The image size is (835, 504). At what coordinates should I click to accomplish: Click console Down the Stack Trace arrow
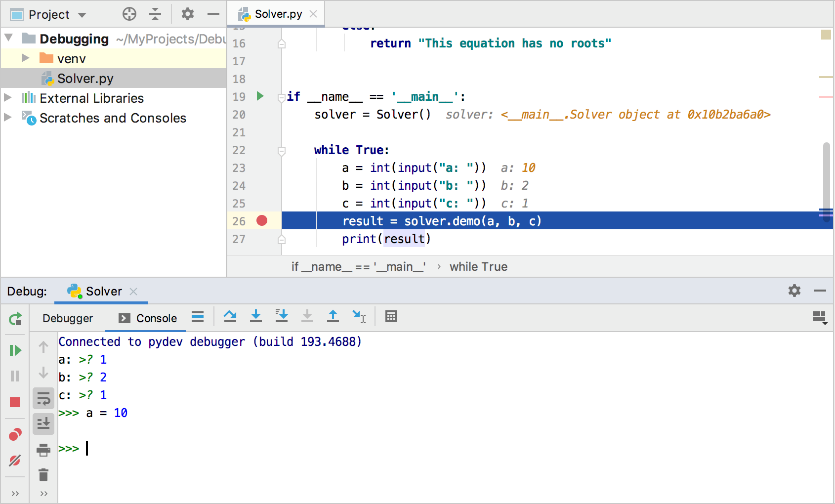coord(43,373)
